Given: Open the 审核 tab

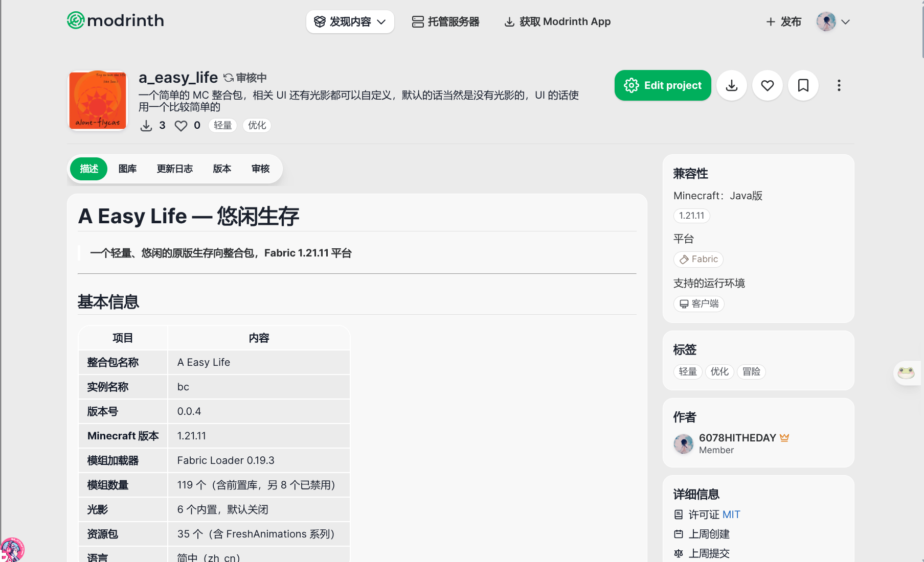Looking at the screenshot, I should 260,169.
